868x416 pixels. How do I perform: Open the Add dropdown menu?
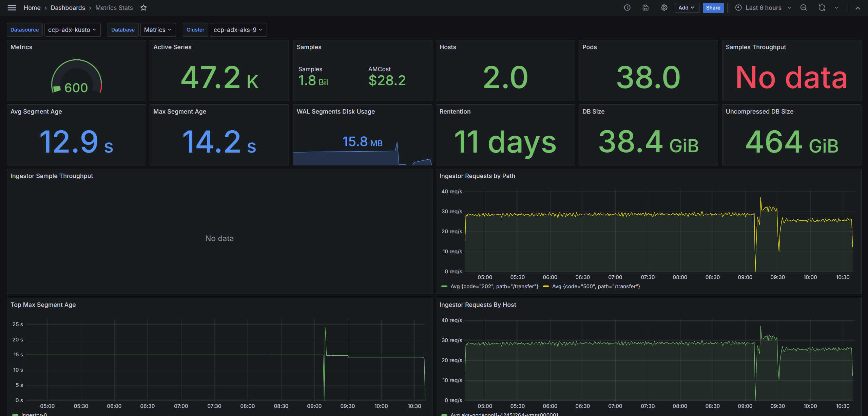(687, 8)
